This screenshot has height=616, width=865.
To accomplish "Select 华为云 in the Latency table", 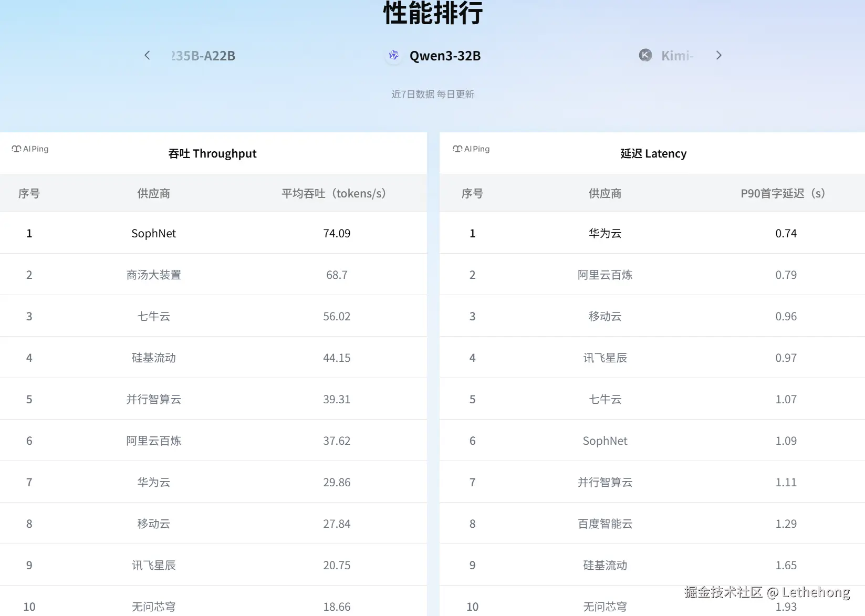I will [x=605, y=233].
